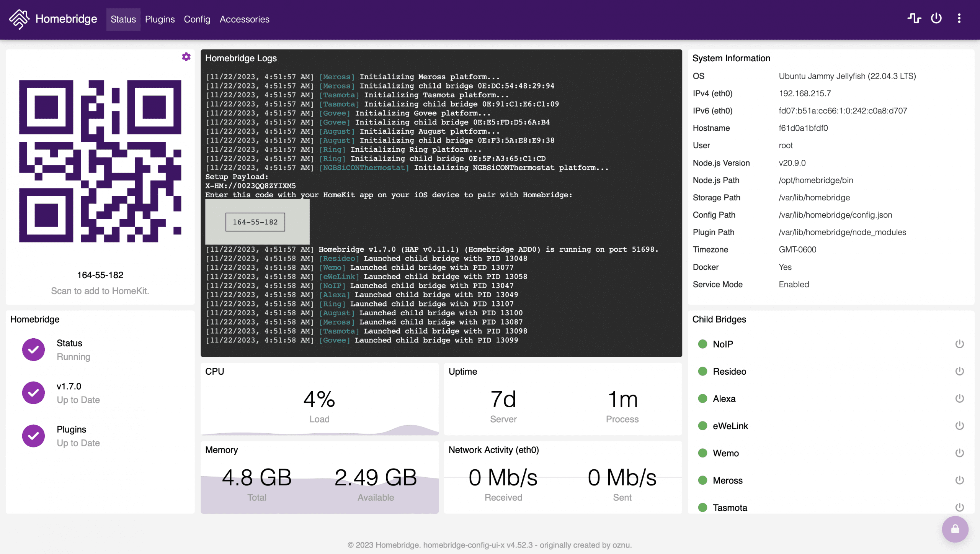Restart the NoIP child bridge
980x554 pixels.
(959, 344)
